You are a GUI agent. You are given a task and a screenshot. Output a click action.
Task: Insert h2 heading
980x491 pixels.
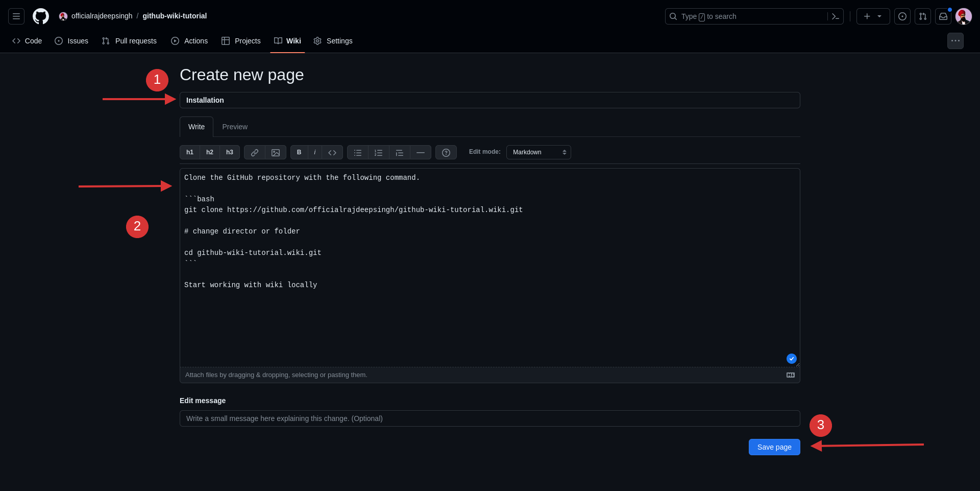point(210,152)
